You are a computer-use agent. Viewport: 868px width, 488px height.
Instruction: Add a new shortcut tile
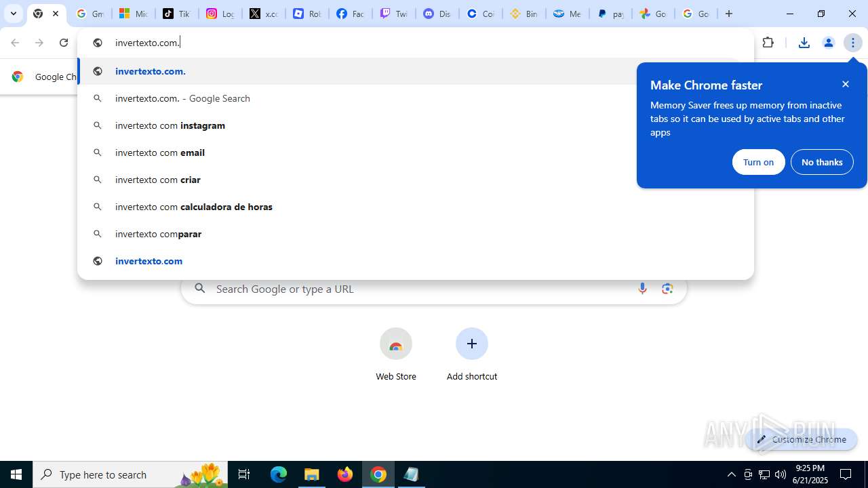[x=472, y=355]
